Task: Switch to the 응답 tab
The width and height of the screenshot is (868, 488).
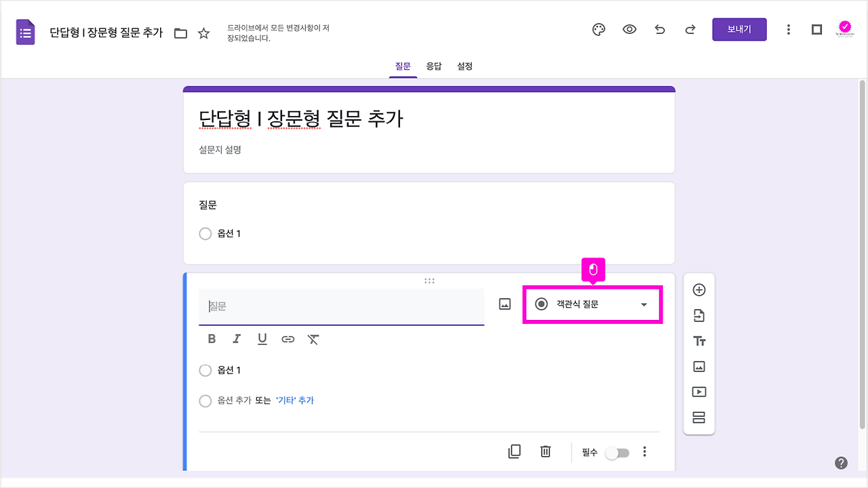Action: 434,66
